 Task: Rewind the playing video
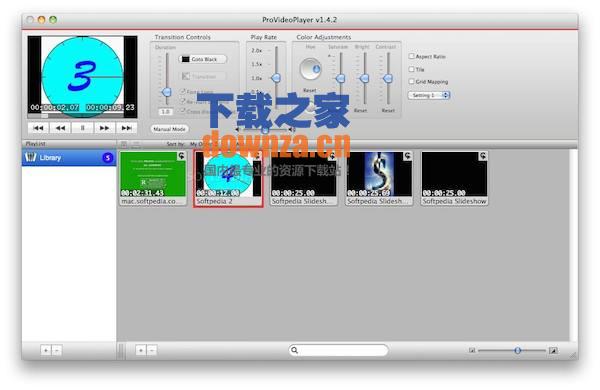click(60, 128)
